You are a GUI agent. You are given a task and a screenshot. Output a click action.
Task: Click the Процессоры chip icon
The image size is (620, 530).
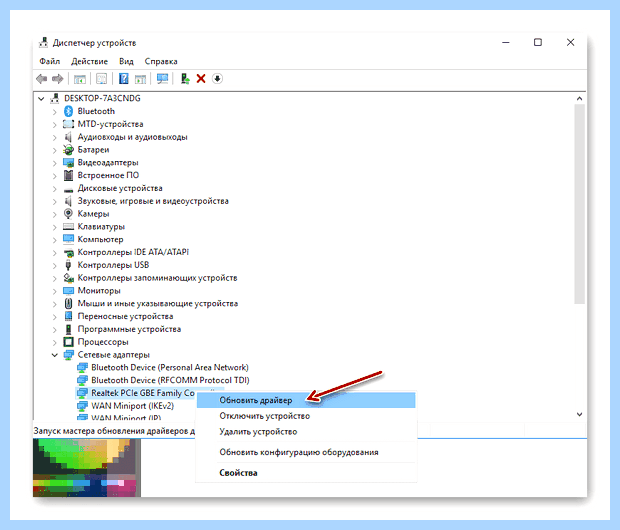(68, 342)
